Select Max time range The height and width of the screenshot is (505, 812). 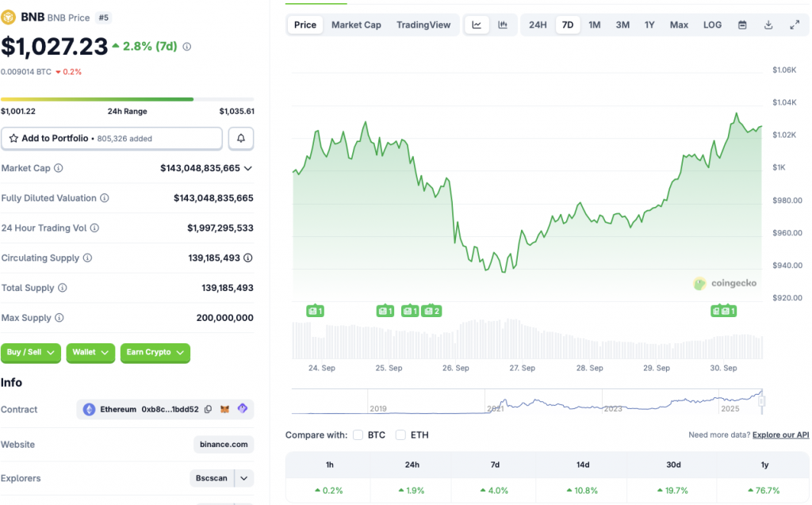point(679,25)
